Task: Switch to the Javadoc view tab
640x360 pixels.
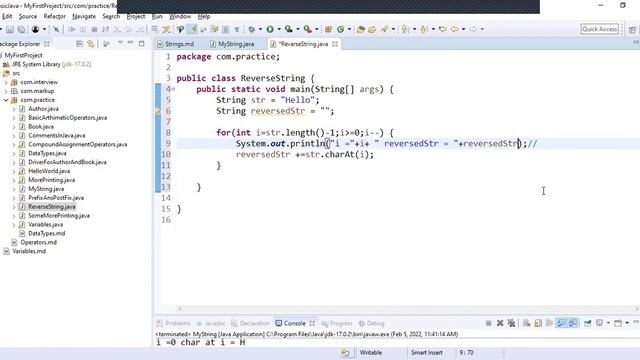Action: coord(211,323)
